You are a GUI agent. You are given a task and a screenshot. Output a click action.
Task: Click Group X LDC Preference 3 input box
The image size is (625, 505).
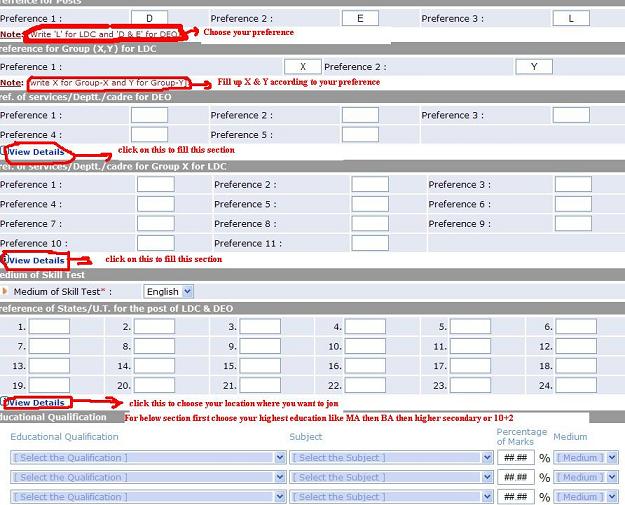(x=573, y=185)
